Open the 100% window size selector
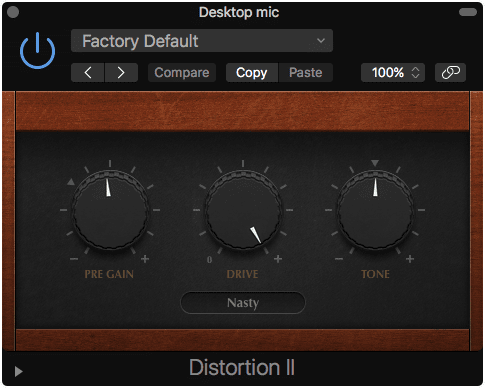 click(x=393, y=72)
